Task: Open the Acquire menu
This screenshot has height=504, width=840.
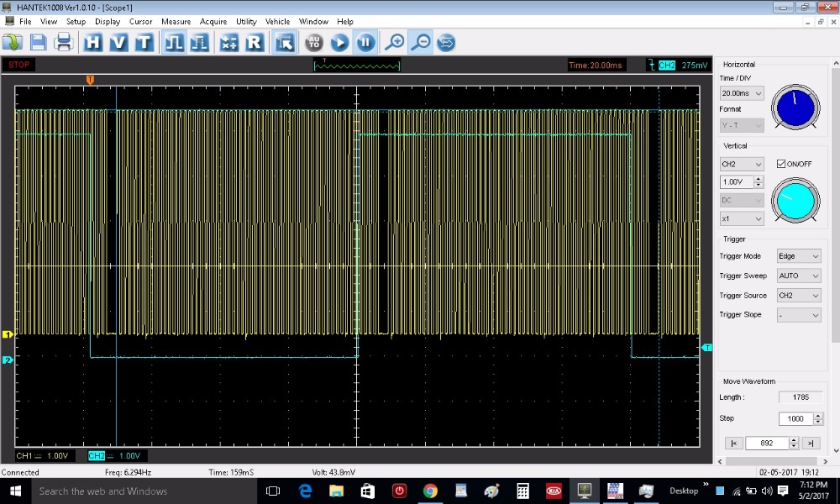Action: (213, 21)
